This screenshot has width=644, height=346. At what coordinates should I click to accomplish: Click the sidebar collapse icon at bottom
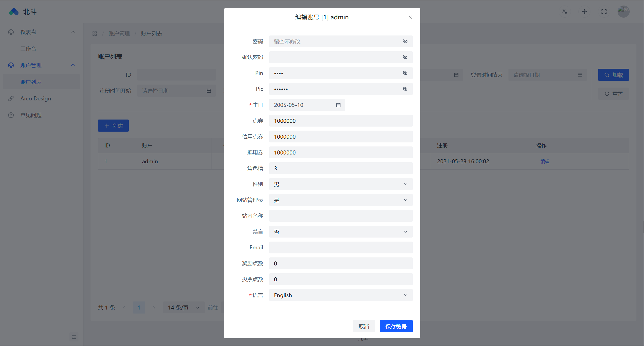pos(74,337)
